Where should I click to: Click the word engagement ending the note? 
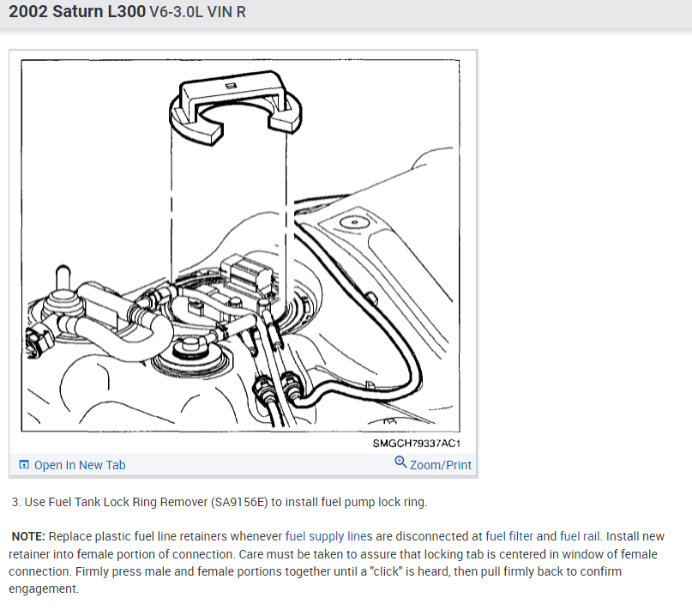(44, 589)
